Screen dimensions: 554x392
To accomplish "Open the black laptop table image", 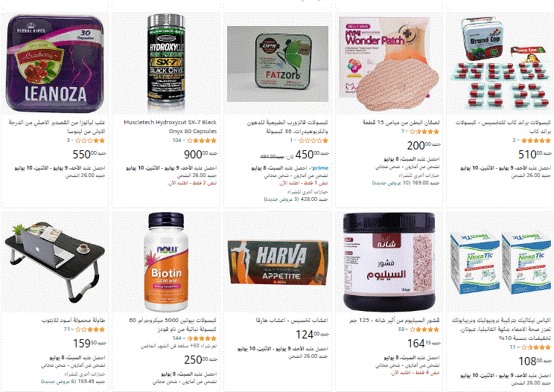I will 55,262.
